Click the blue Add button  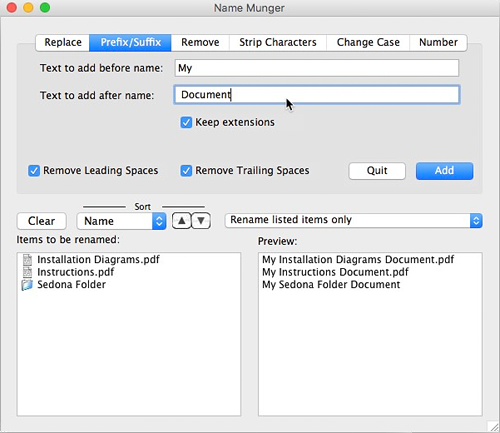coord(444,171)
